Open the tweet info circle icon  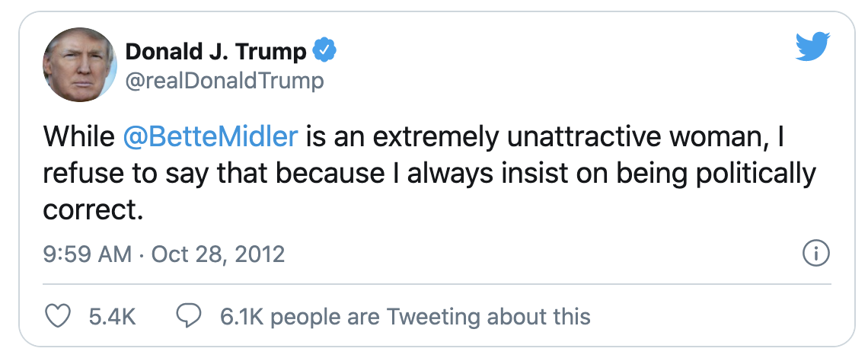tap(816, 254)
